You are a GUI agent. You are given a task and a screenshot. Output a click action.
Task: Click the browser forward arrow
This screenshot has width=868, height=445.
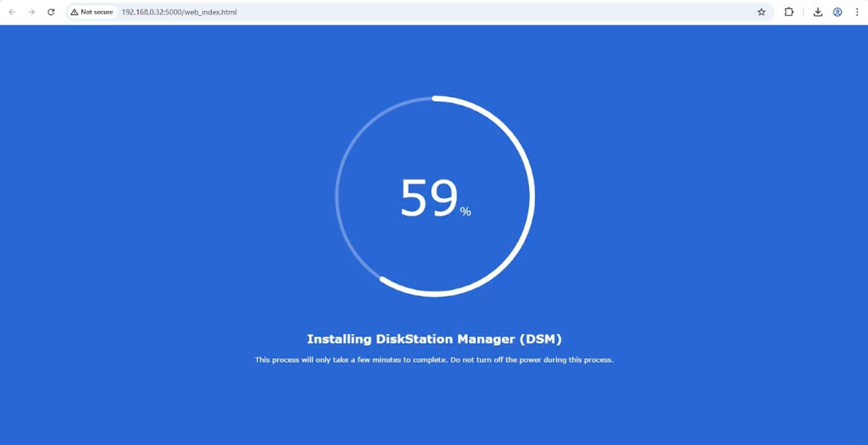32,12
